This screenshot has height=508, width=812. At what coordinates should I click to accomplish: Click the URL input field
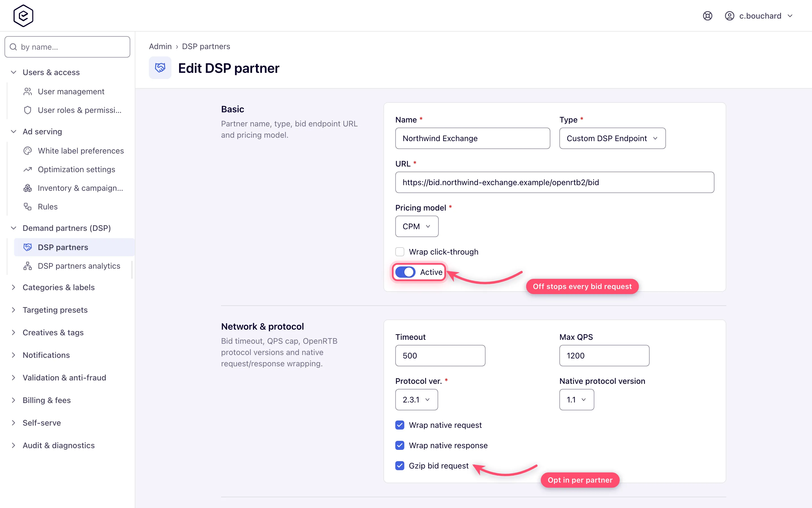555,182
